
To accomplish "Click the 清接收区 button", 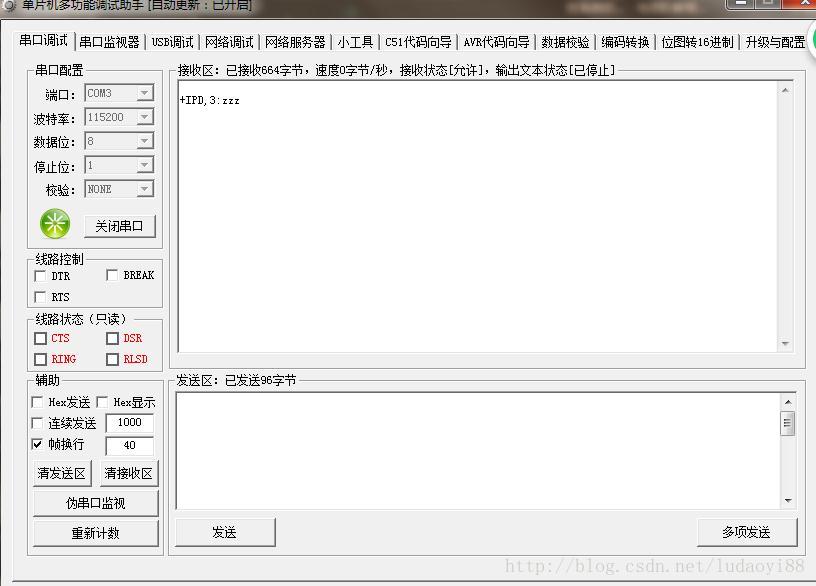I will tap(129, 473).
